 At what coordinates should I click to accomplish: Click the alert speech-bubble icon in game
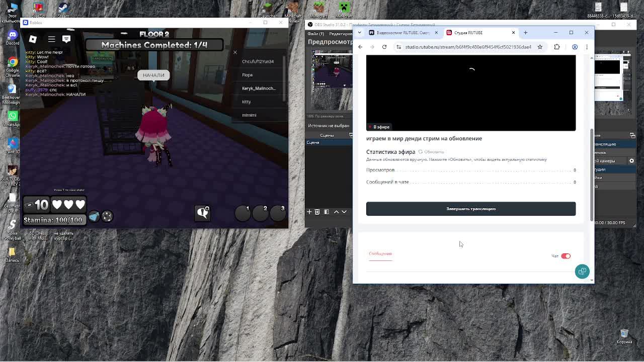click(x=202, y=213)
